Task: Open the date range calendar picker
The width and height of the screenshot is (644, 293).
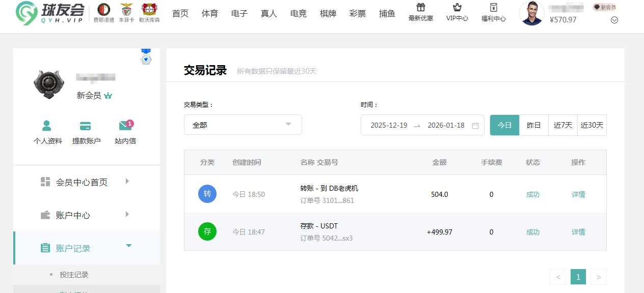Action: [476, 125]
